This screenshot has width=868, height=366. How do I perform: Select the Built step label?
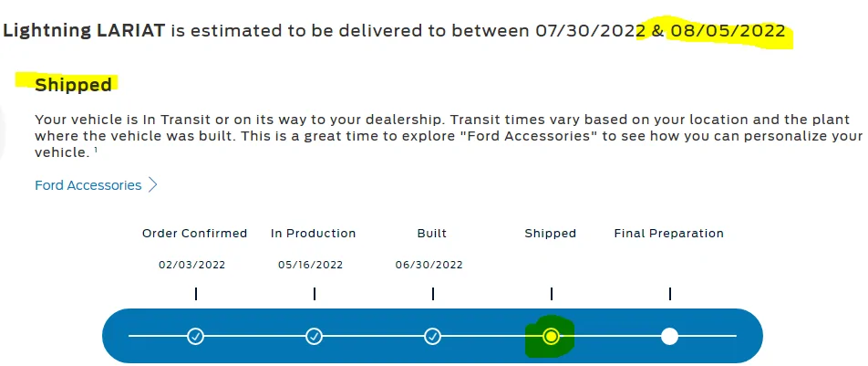pyautogui.click(x=432, y=234)
